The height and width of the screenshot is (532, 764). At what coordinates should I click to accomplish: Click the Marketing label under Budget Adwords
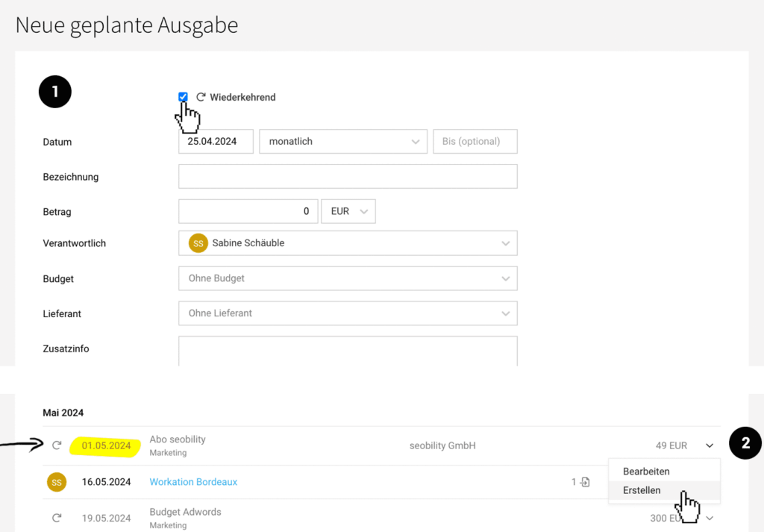click(x=168, y=525)
